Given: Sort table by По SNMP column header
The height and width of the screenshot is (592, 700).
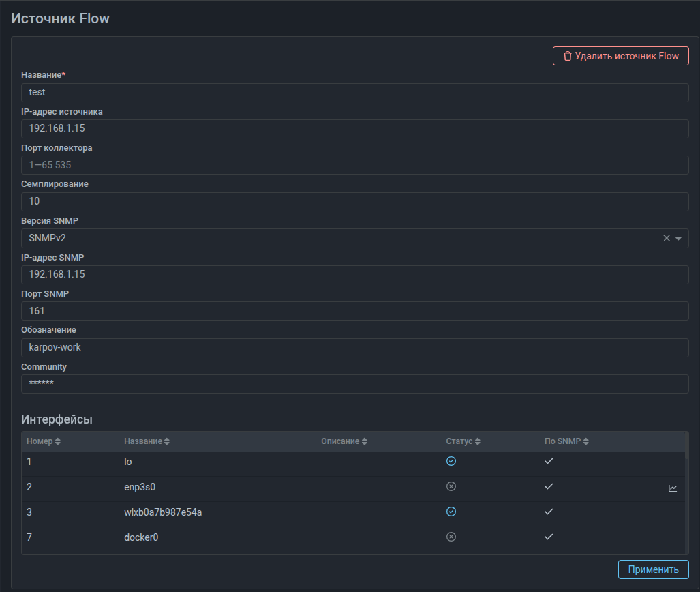Looking at the screenshot, I should pyautogui.click(x=566, y=441).
